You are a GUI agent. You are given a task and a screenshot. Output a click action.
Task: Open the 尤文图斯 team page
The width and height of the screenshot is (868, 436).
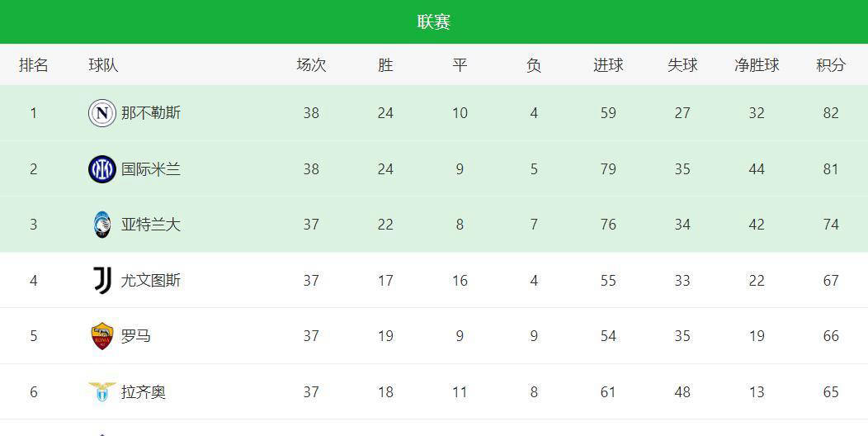pos(150,280)
